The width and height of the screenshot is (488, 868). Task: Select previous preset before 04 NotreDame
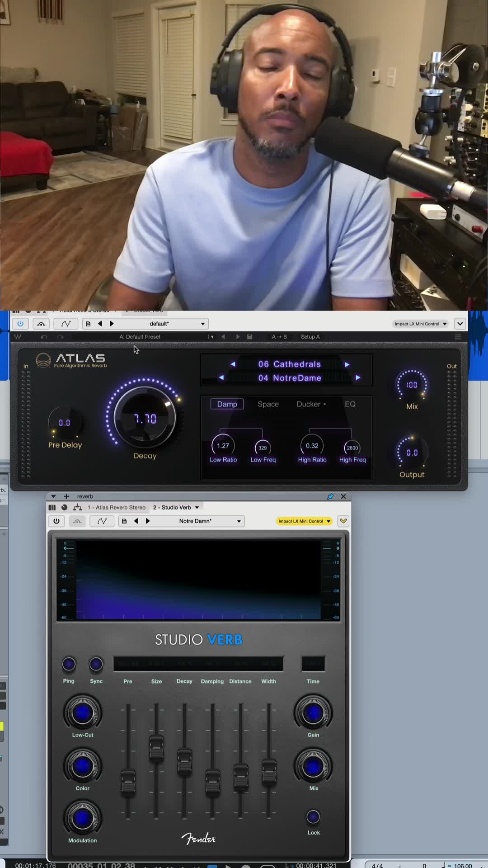tap(221, 377)
